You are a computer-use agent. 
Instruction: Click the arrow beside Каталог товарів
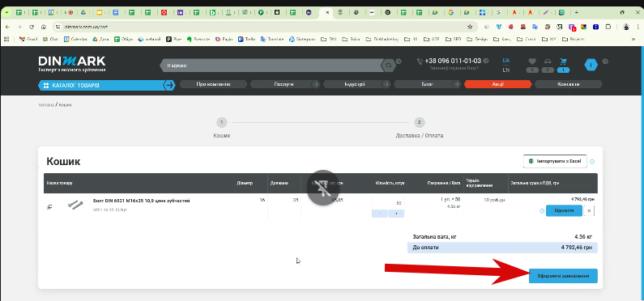[x=169, y=85]
